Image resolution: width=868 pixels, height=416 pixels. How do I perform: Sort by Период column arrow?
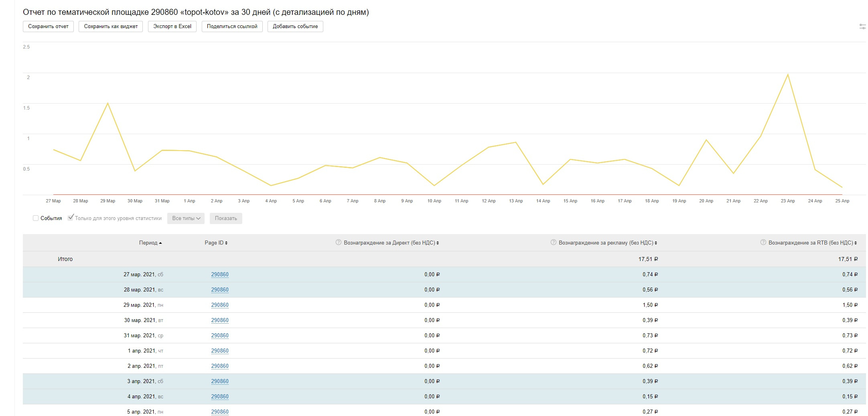pos(160,243)
